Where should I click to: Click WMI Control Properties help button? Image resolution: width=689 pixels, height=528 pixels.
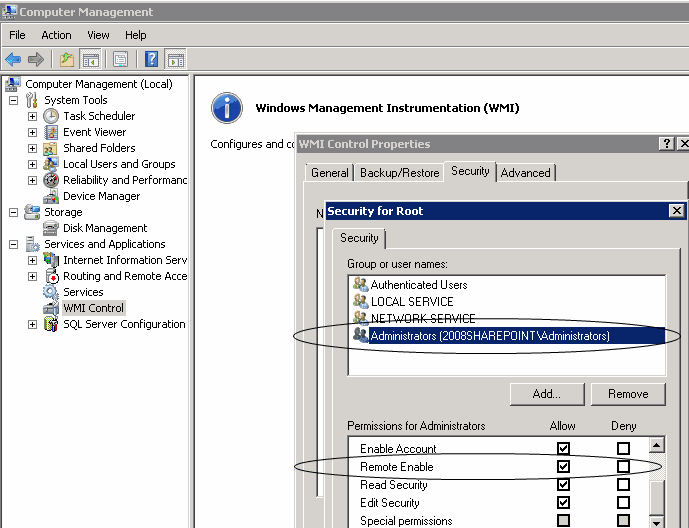click(x=667, y=144)
